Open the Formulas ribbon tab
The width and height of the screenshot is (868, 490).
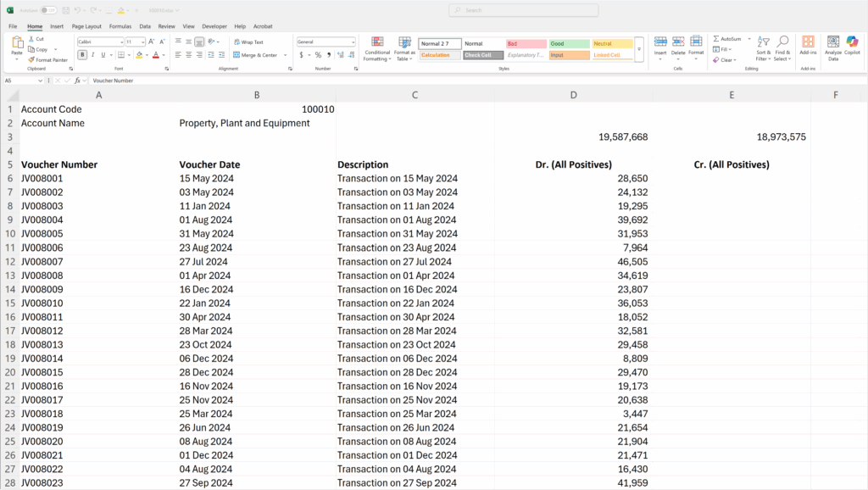(120, 25)
